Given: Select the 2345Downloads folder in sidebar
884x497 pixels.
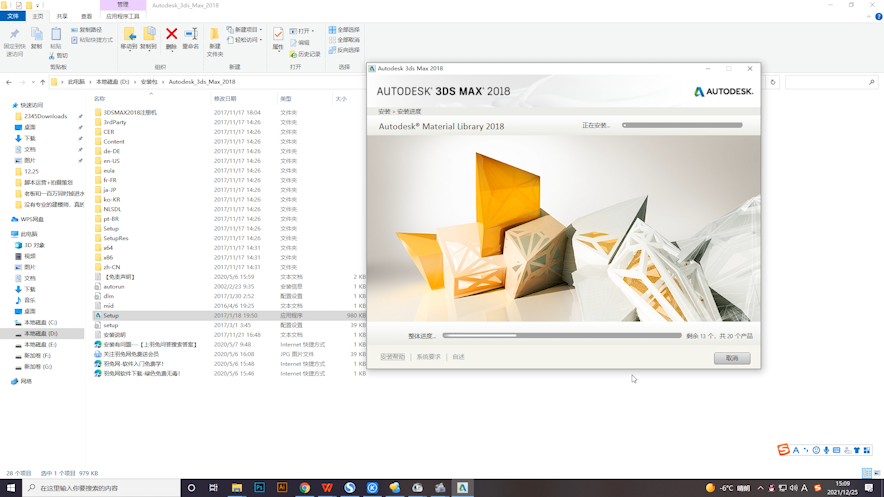Looking at the screenshot, I should (45, 116).
